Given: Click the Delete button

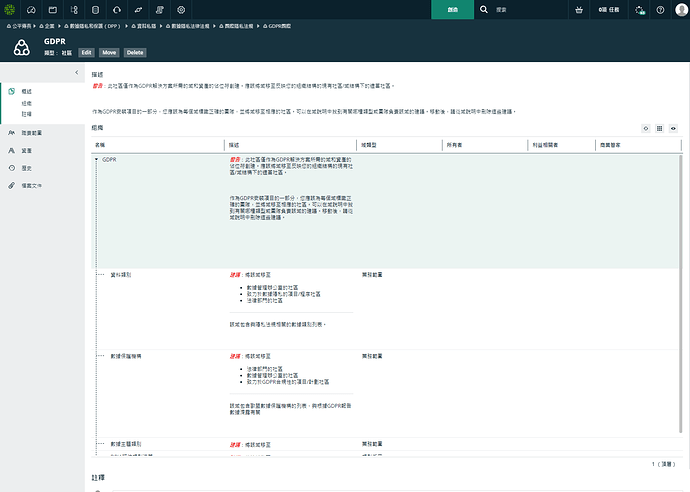Looking at the screenshot, I should [x=135, y=52].
